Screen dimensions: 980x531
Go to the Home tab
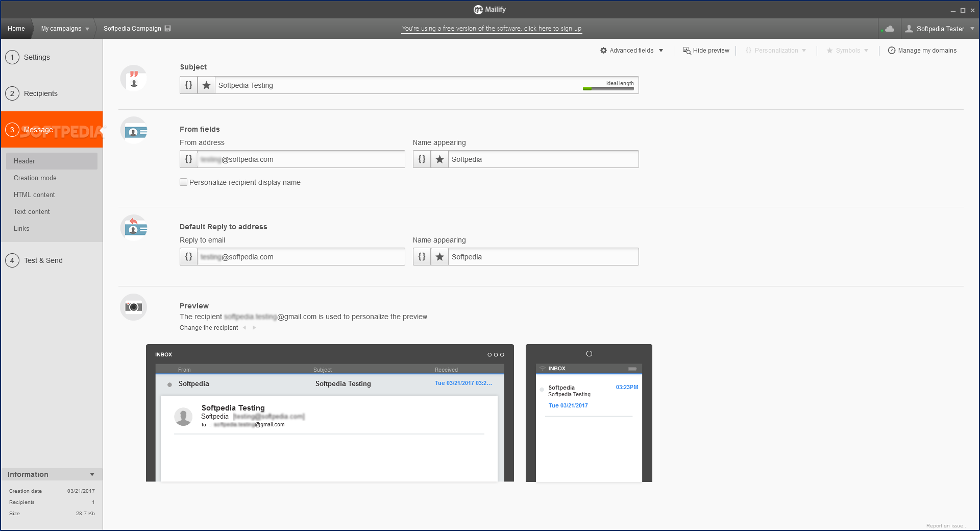tap(16, 29)
